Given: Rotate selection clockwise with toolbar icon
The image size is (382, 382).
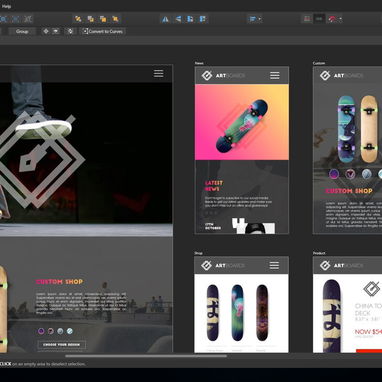Looking at the screenshot, I should [x=203, y=19].
